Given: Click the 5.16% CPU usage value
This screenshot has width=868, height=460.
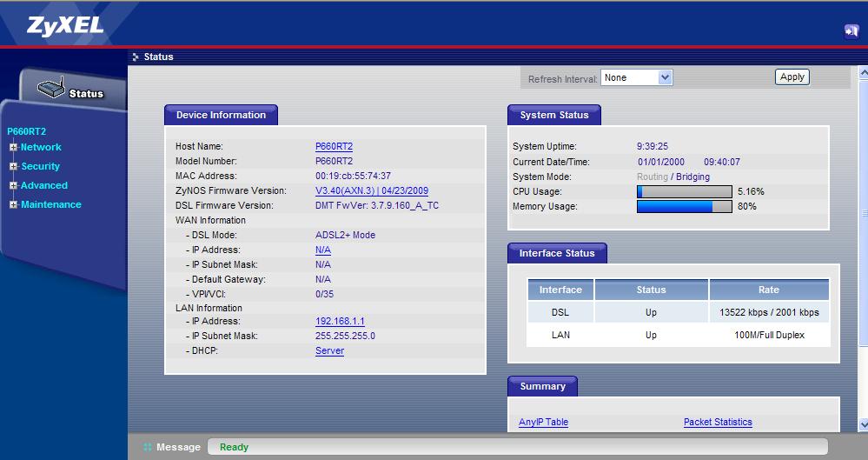Looking at the screenshot, I should [751, 192].
